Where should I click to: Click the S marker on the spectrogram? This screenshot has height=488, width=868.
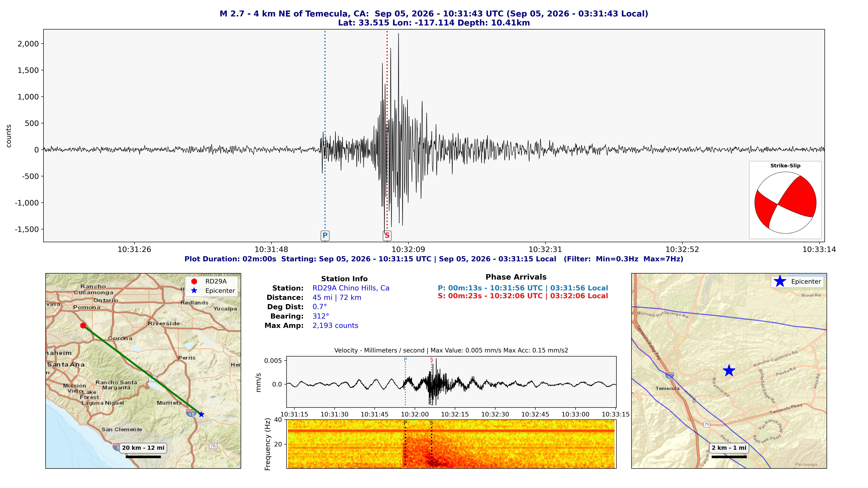431,423
